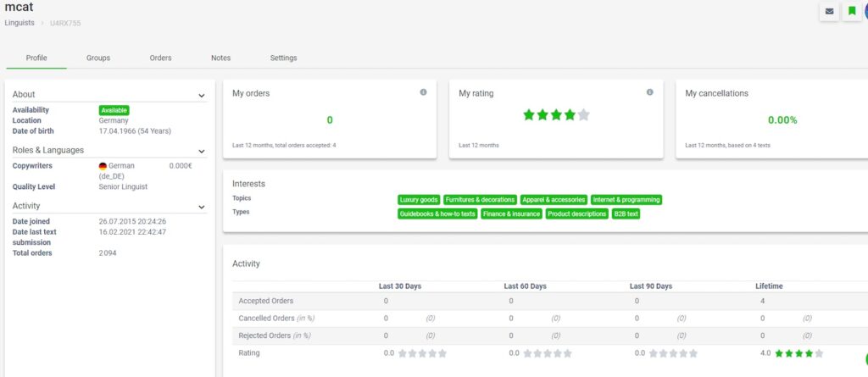Click info icon in My orders card

click(423, 92)
